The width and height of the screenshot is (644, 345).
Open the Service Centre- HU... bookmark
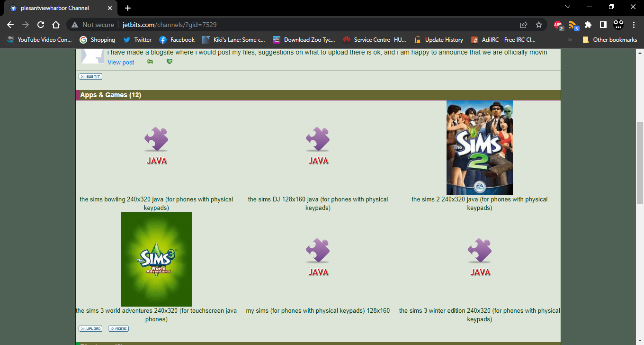pos(375,40)
